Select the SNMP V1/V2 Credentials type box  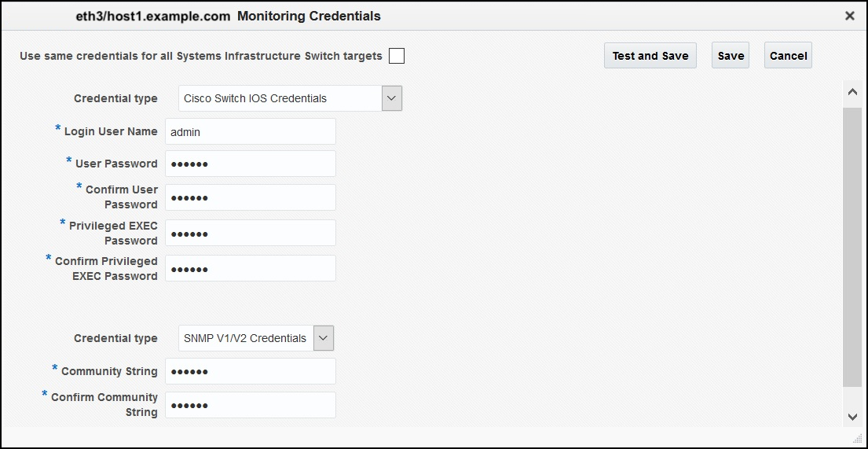pyautogui.click(x=246, y=338)
